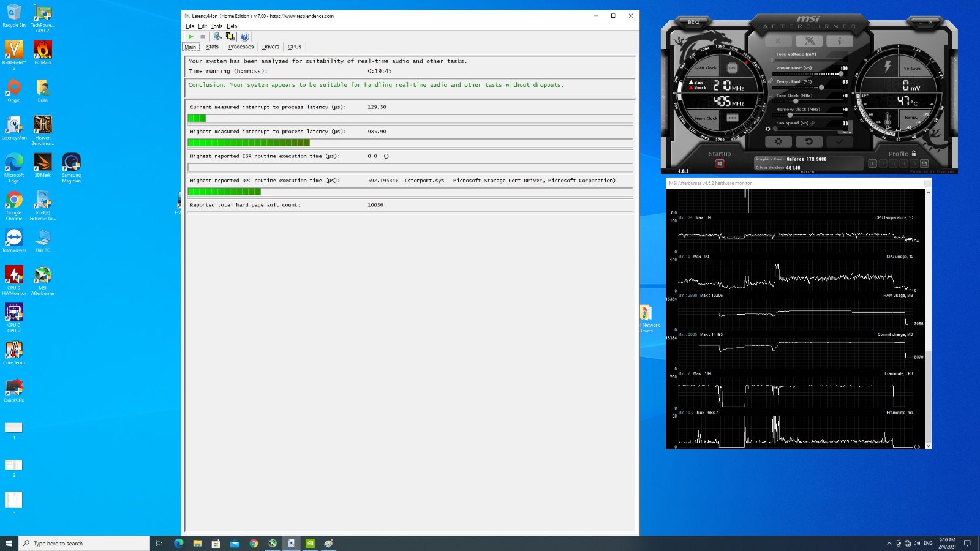Open the Tools menu in LatencyMon
Viewport: 980px width, 551px height.
217,26
